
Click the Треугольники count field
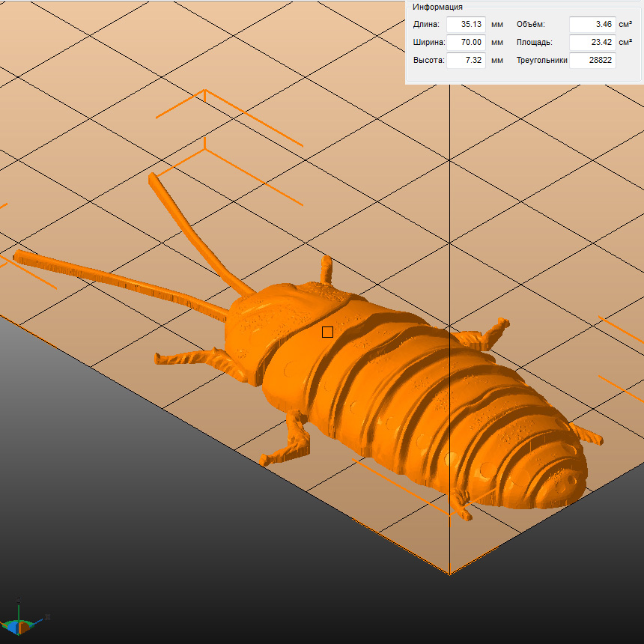pos(592,61)
